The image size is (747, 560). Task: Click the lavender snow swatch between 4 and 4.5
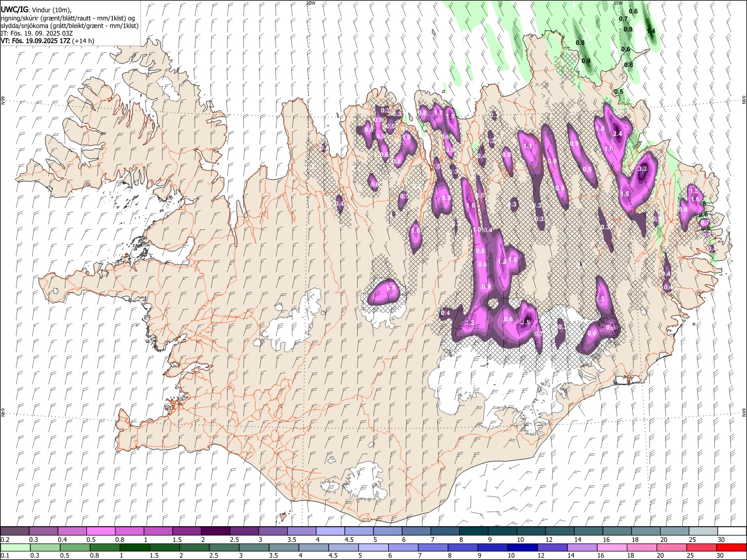coord(330,531)
